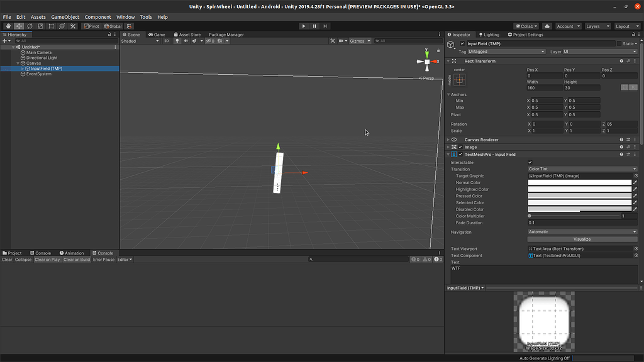Open the Layout dropdown
This screenshot has height=362, width=644.
click(626, 26)
